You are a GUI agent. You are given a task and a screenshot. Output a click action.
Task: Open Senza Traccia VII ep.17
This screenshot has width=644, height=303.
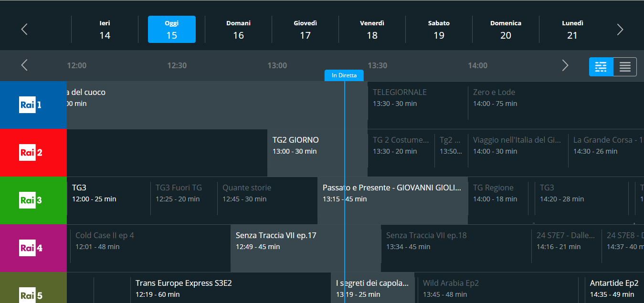[x=306, y=248]
